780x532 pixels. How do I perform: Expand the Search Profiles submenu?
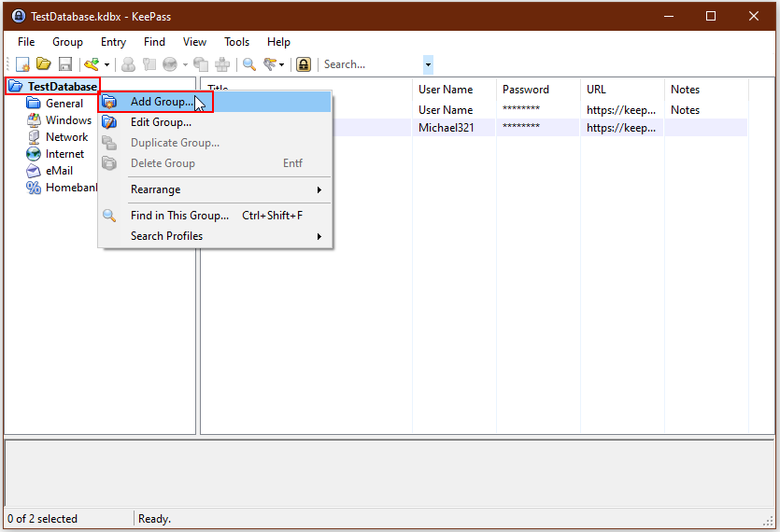(x=215, y=236)
